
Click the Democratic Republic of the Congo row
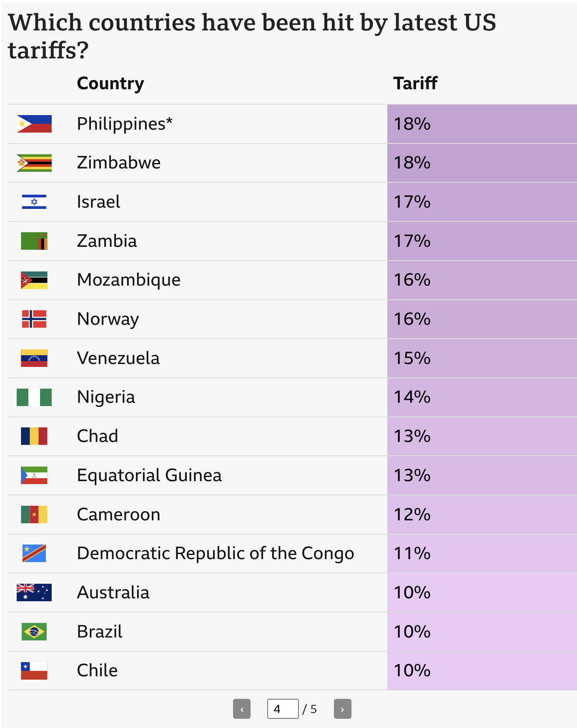coord(215,553)
